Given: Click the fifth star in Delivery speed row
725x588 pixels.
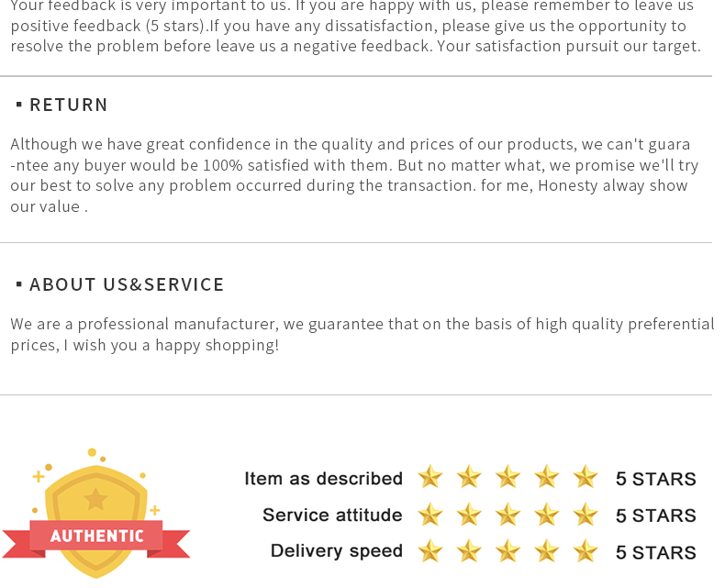Looking at the screenshot, I should click(x=586, y=551).
